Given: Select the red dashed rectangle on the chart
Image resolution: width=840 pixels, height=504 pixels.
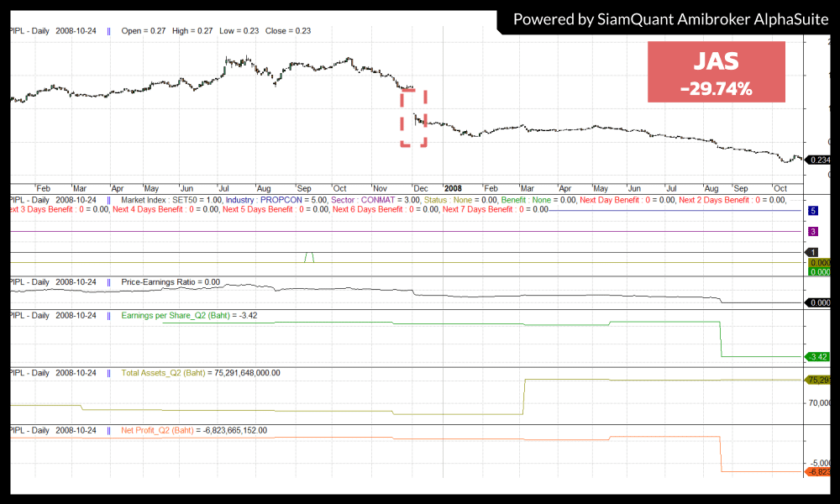Looking at the screenshot, I should pos(413,118).
